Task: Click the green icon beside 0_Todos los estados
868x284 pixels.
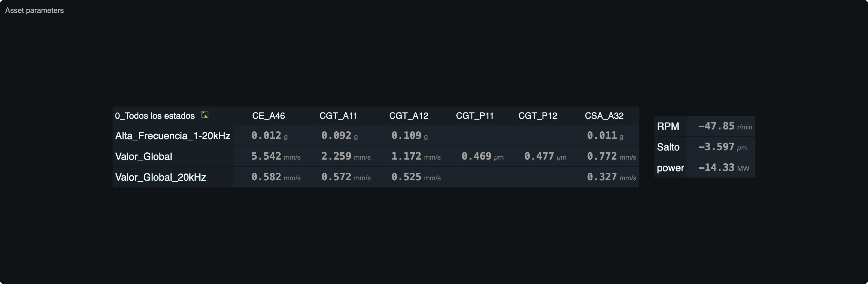Action: tap(204, 114)
